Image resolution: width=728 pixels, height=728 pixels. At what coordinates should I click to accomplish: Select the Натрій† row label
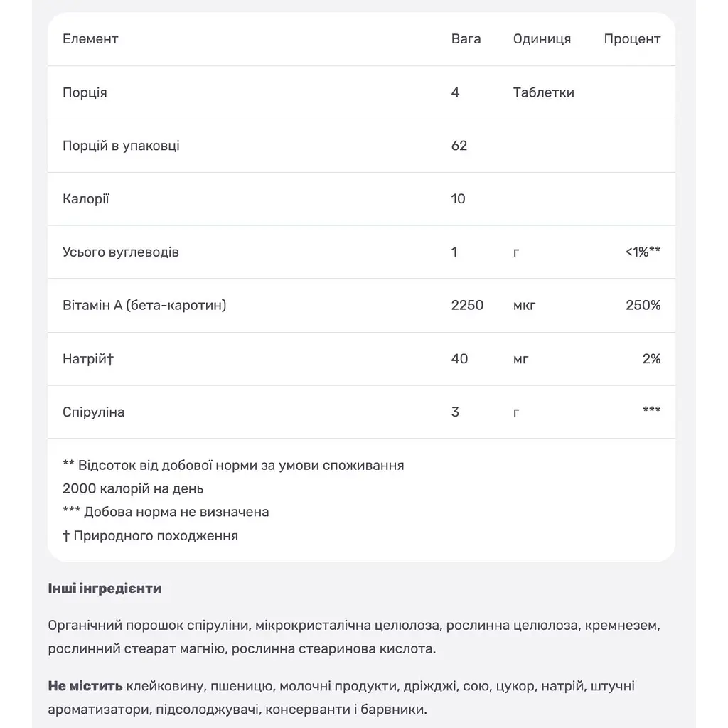coord(88,359)
